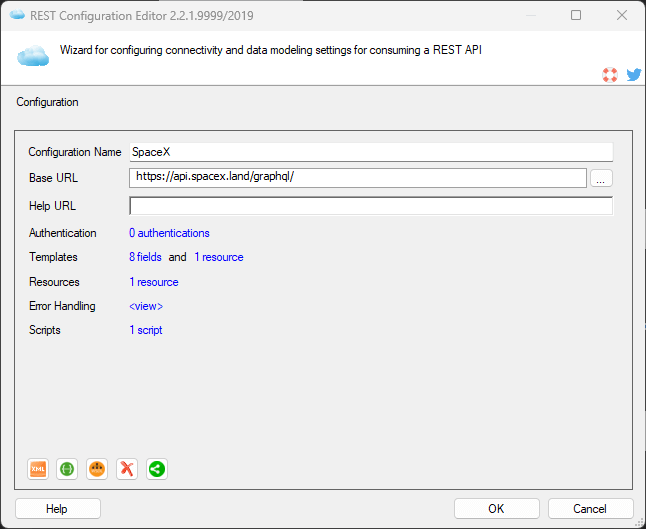Open the lifebuoy support icon
This screenshot has width=646, height=529.
pyautogui.click(x=610, y=75)
